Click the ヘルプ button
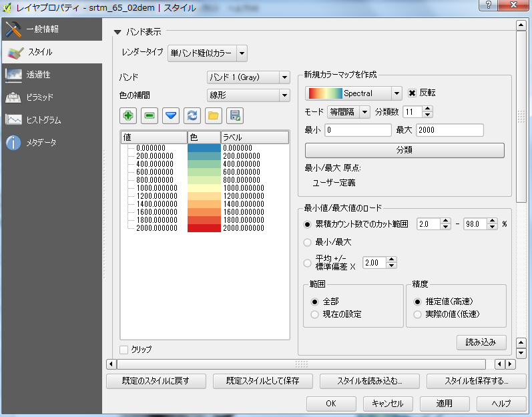The width and height of the screenshot is (532, 417). [501, 404]
